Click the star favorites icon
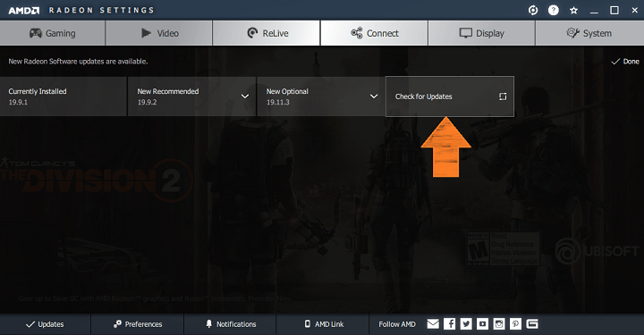Screen dimensions: 644x335 point(573,10)
